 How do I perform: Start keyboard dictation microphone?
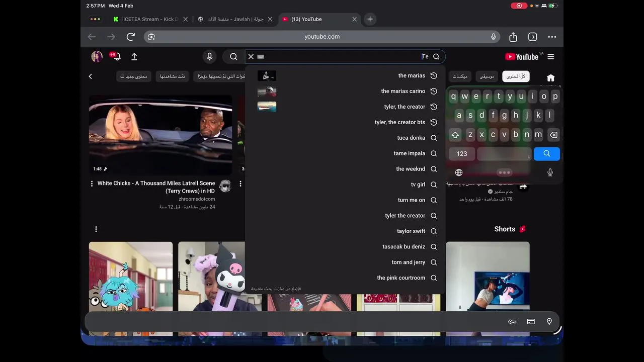pos(550,172)
